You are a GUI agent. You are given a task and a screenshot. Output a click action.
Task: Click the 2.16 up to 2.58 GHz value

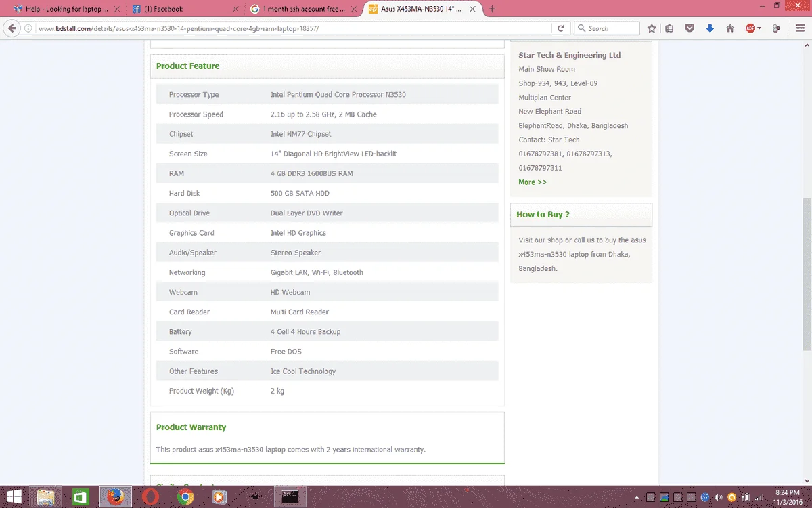[x=323, y=114]
